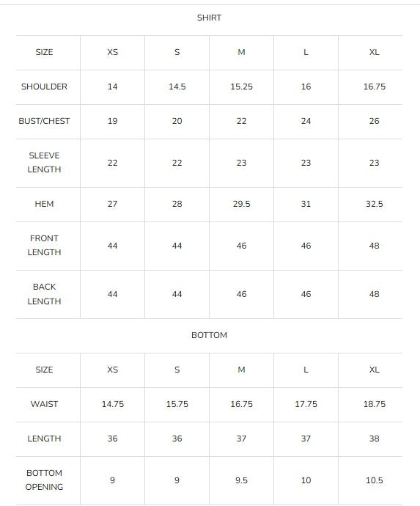Select hem value 32.5 for size XL
420x506 pixels.
click(375, 205)
